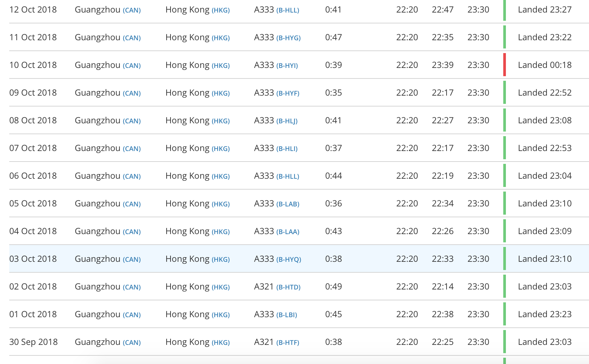Click the Landed 23:27 status
589x364 pixels.
[x=545, y=10]
